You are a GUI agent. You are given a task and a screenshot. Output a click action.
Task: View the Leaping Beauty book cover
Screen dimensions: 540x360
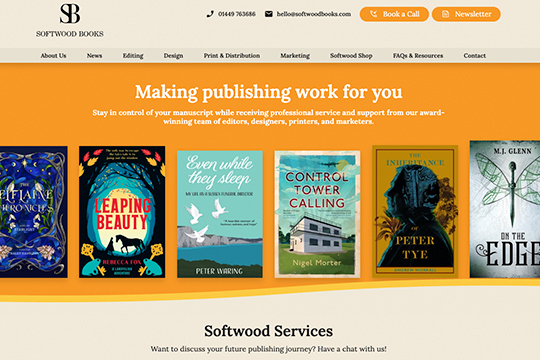(x=122, y=212)
